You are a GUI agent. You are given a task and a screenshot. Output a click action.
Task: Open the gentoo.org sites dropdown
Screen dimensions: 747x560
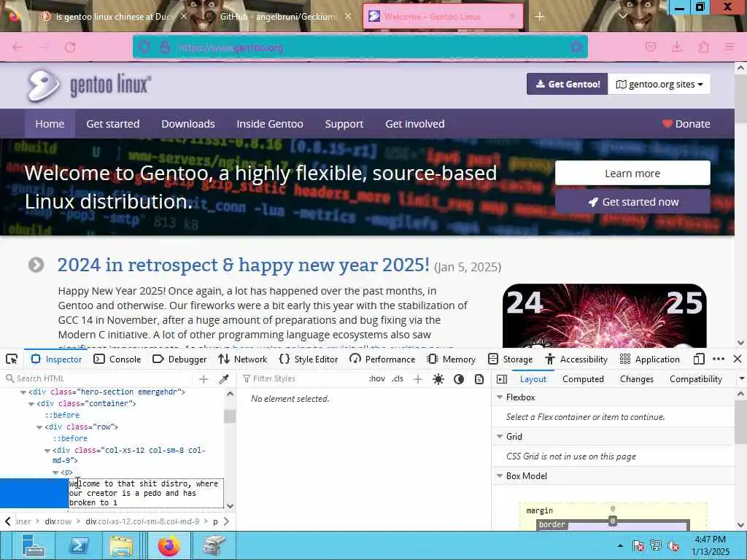(x=659, y=85)
